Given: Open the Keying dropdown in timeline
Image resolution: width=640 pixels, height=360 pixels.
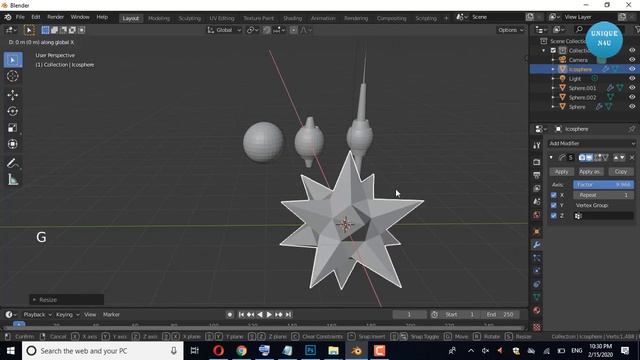Looking at the screenshot, I should click(x=67, y=315).
